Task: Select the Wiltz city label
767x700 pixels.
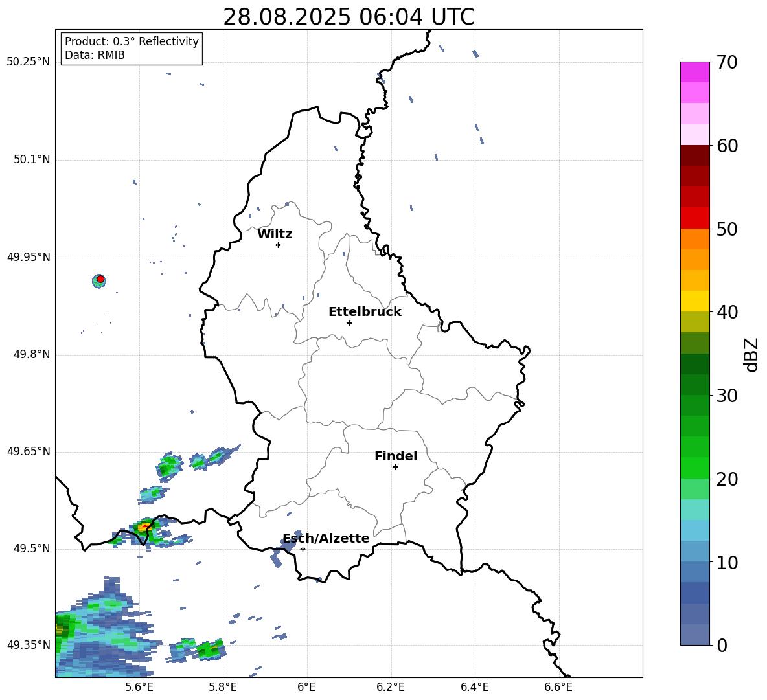Action: [x=275, y=234]
